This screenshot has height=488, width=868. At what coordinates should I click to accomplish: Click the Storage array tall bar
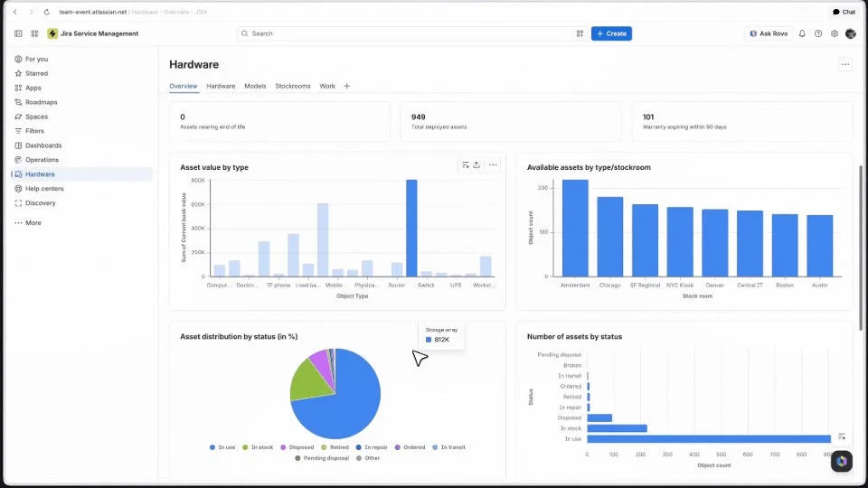(x=411, y=228)
